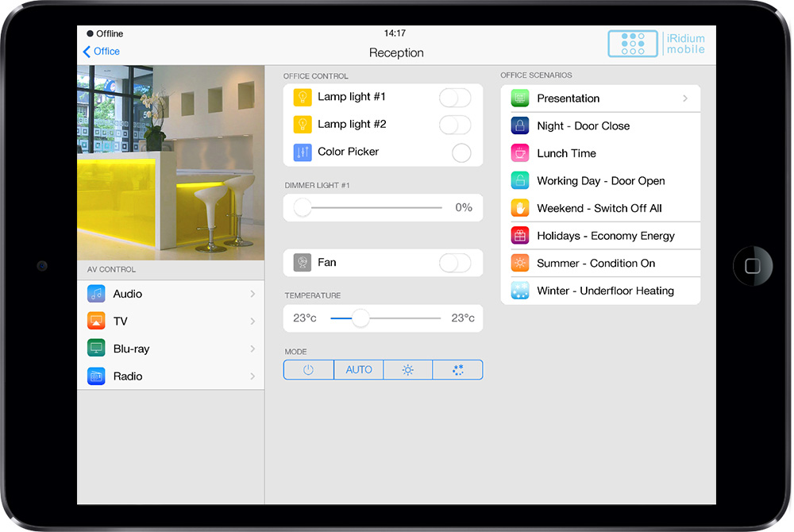Open the Radio row chevron
The height and width of the screenshot is (532, 794).
pos(252,376)
